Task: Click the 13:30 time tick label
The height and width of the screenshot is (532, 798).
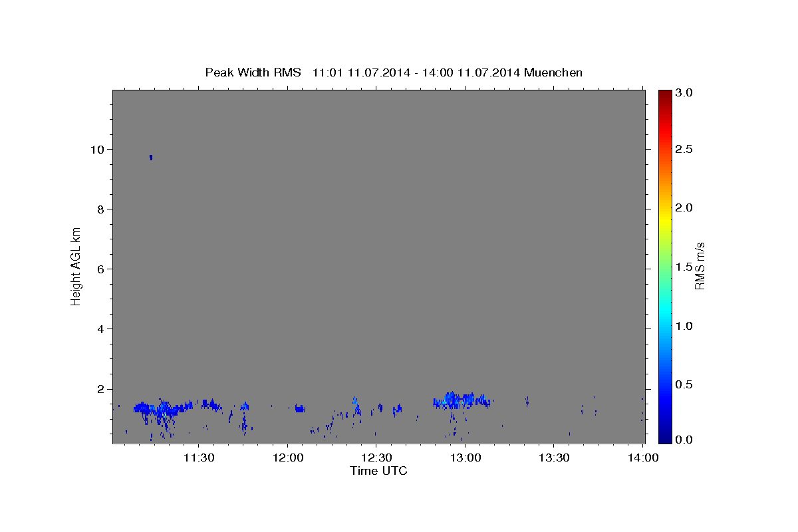Action: pos(553,458)
